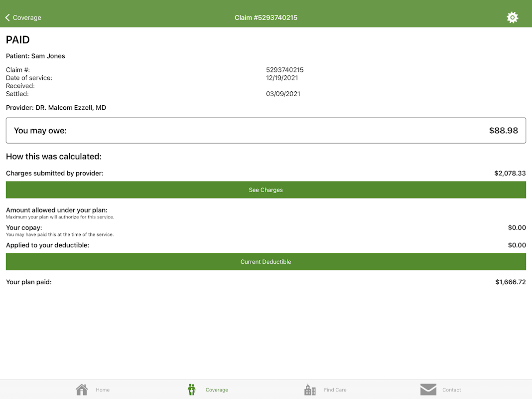The height and width of the screenshot is (399, 532).
Task: Click the plan paid amount $1,666.72
Action: pos(510,282)
